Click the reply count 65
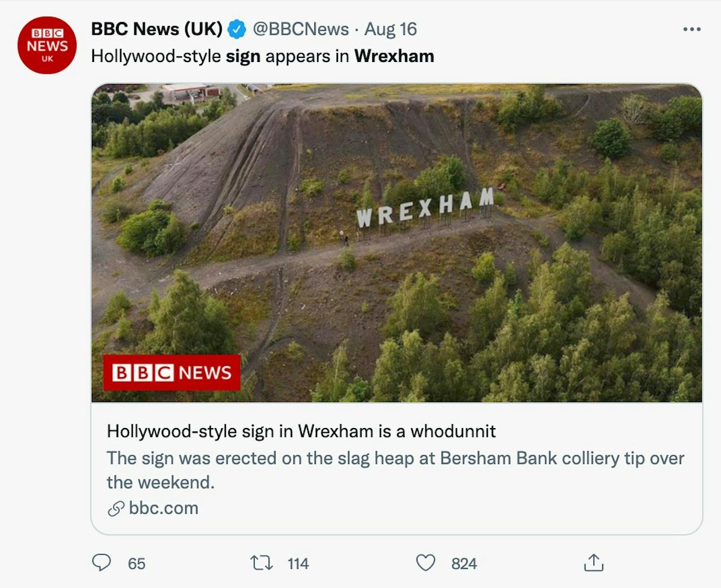The width and height of the screenshot is (721, 588). point(136,564)
